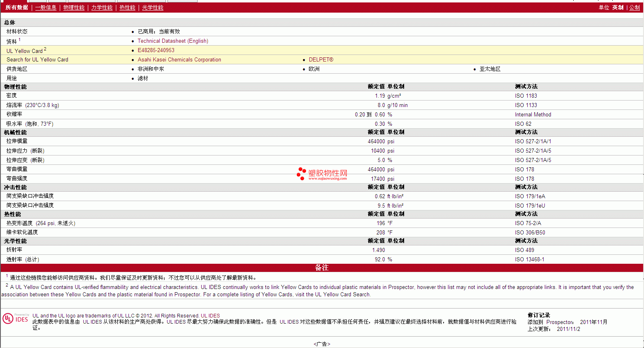Click the Internal Method cell
This screenshot has width=644, height=348.
(x=533, y=115)
